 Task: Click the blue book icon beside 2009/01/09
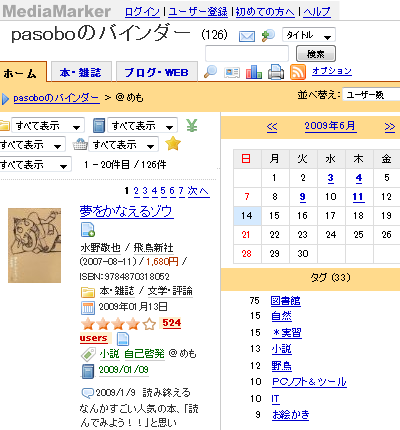[88, 371]
